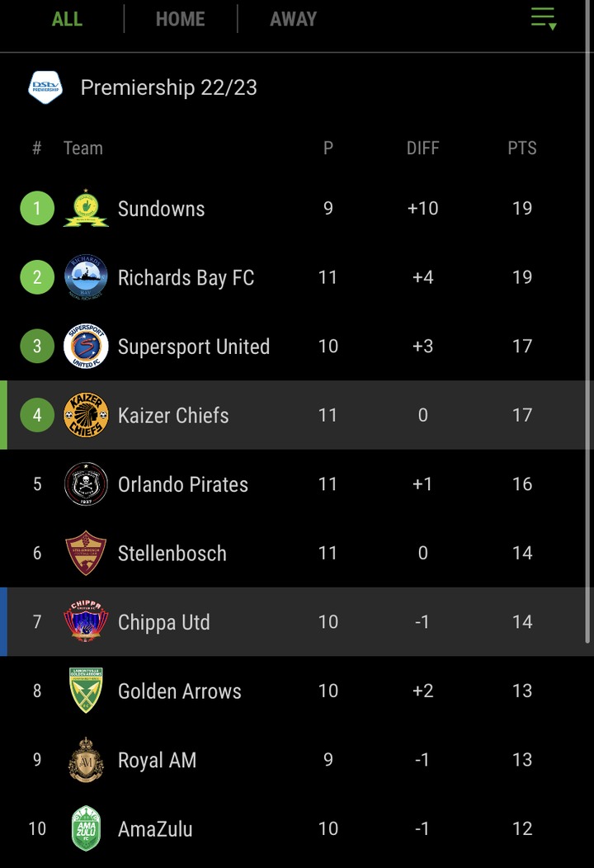Screen dimensions: 594x868
Task: Open the Golden Arrows team name
Action: (179, 691)
